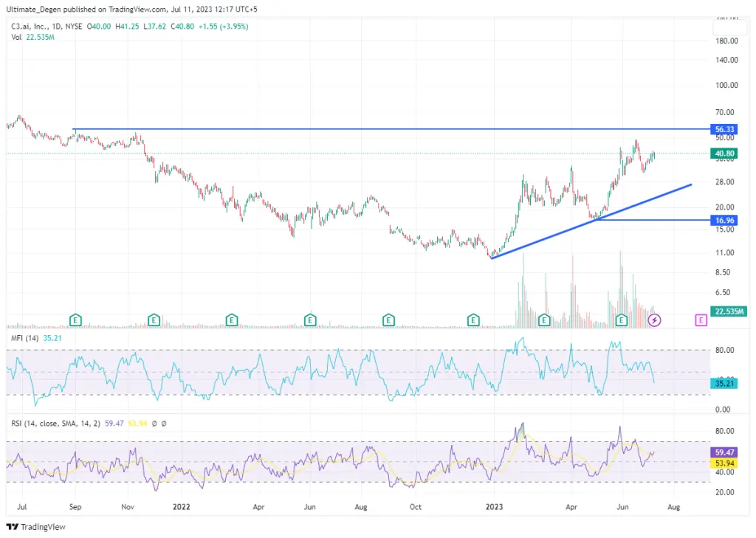
Task: Select the earnings E marker before Apr 2023
Action: point(544,320)
